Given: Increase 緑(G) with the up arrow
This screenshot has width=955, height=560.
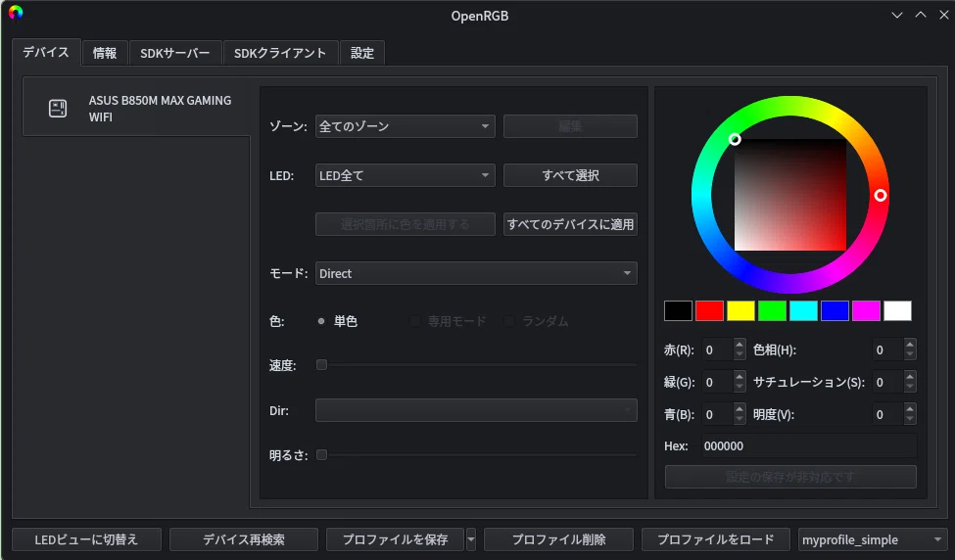Looking at the screenshot, I should [x=740, y=377].
